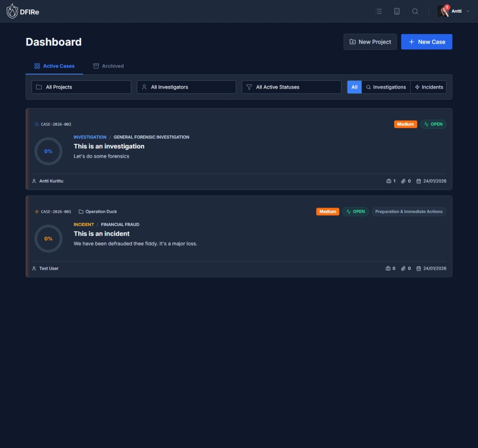
Task: Click the notification badge on Antti's avatar
Action: pos(447,7)
